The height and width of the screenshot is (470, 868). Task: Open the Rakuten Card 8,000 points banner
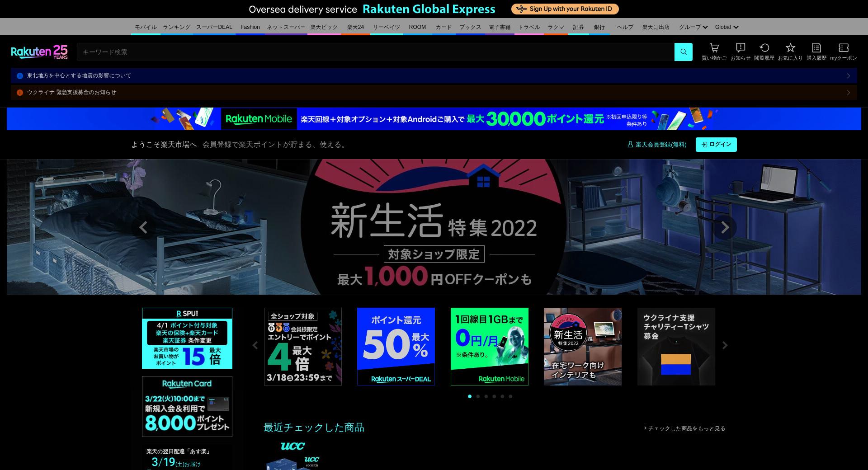[x=187, y=406]
